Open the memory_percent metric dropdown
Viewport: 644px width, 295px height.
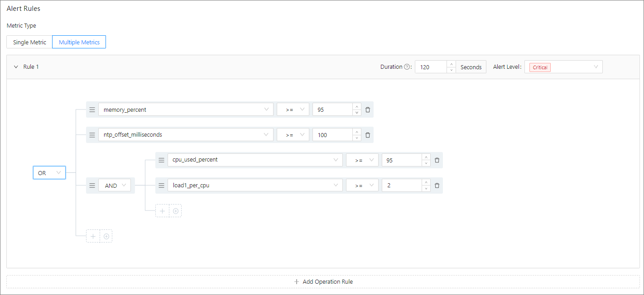point(186,109)
